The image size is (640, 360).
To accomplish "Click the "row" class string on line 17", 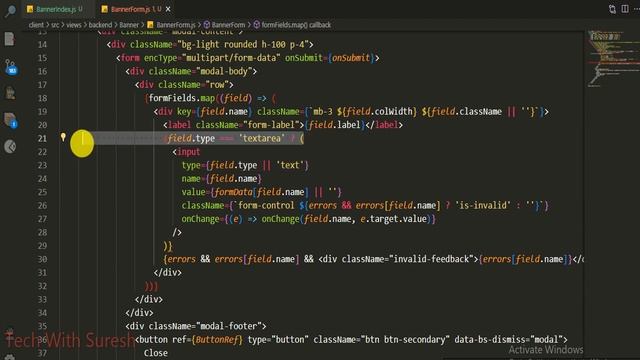I will pyautogui.click(x=217, y=85).
